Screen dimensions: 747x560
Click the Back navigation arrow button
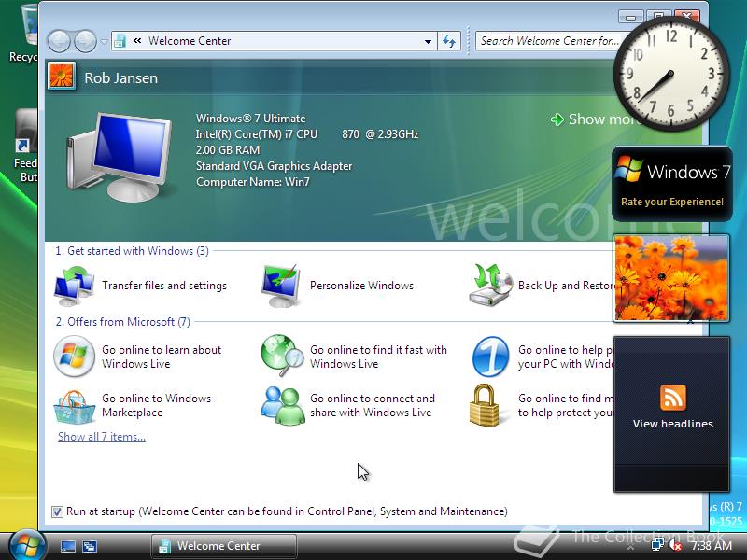[x=59, y=41]
